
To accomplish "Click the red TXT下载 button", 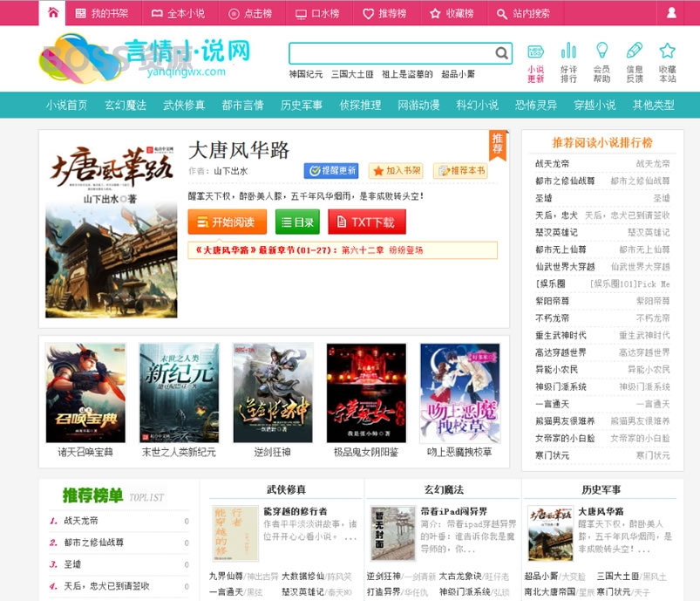I will click(x=367, y=222).
